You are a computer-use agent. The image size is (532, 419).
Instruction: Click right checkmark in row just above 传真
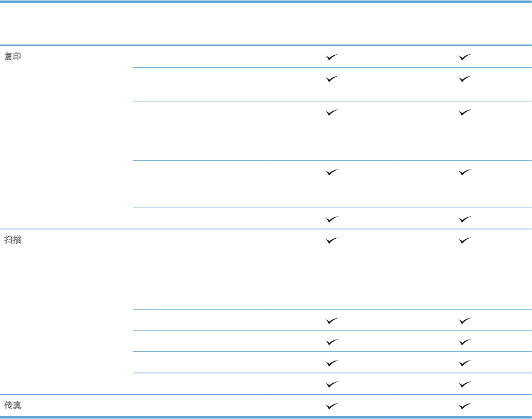[x=465, y=384]
